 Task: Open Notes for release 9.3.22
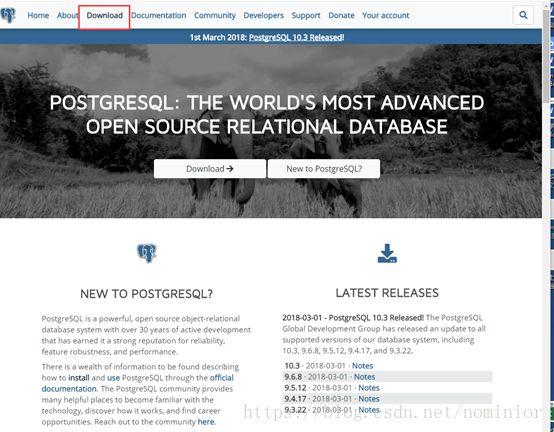(x=369, y=410)
